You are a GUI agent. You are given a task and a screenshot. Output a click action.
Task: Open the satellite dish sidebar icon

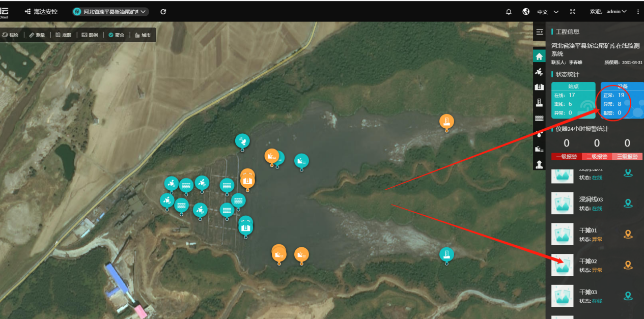540,72
